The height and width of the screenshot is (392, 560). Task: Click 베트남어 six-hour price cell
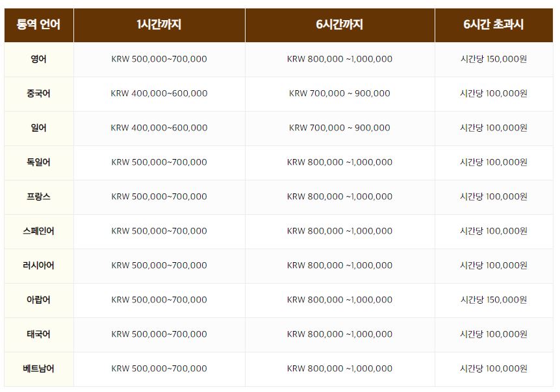[340, 369]
